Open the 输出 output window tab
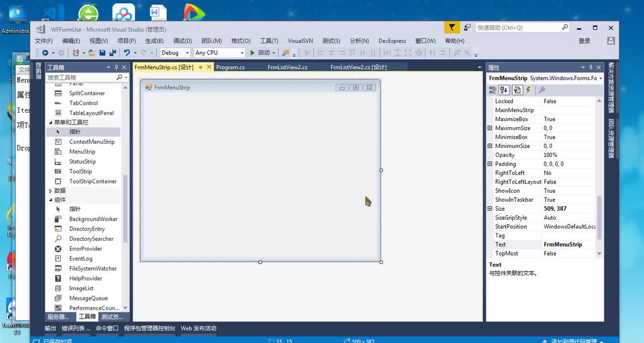This screenshot has height=343, width=644. (50, 328)
